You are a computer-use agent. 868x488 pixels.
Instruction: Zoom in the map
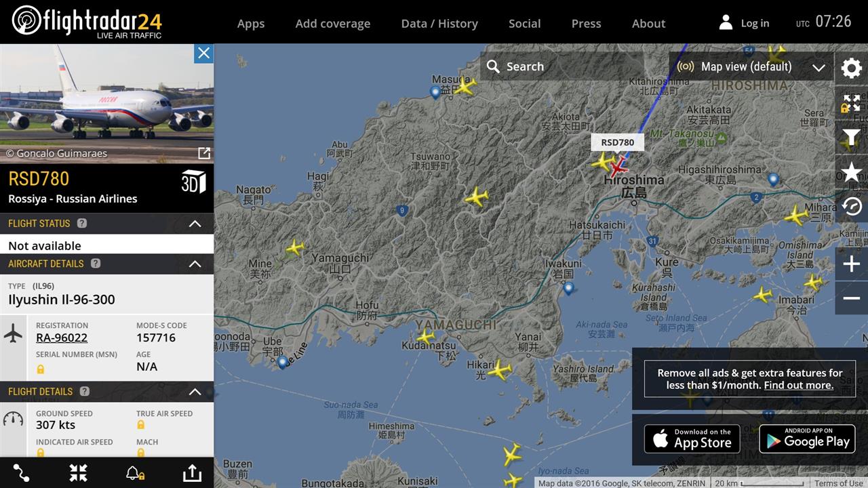click(852, 264)
